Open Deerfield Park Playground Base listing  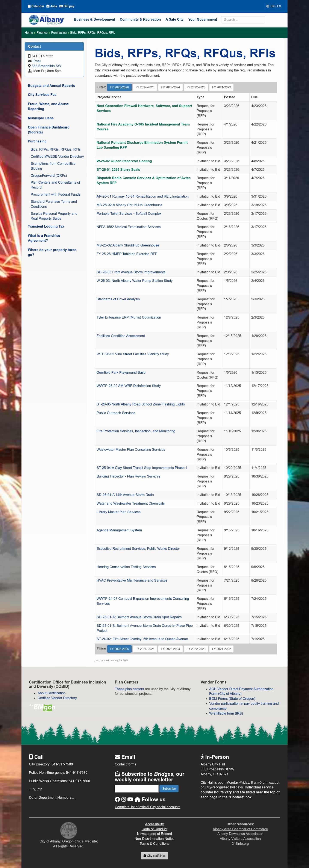(x=121, y=372)
